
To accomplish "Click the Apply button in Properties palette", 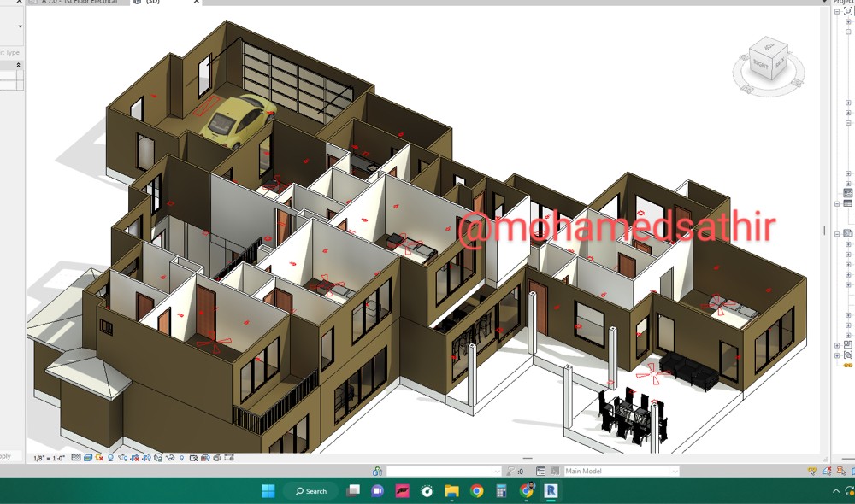I will click(5, 456).
